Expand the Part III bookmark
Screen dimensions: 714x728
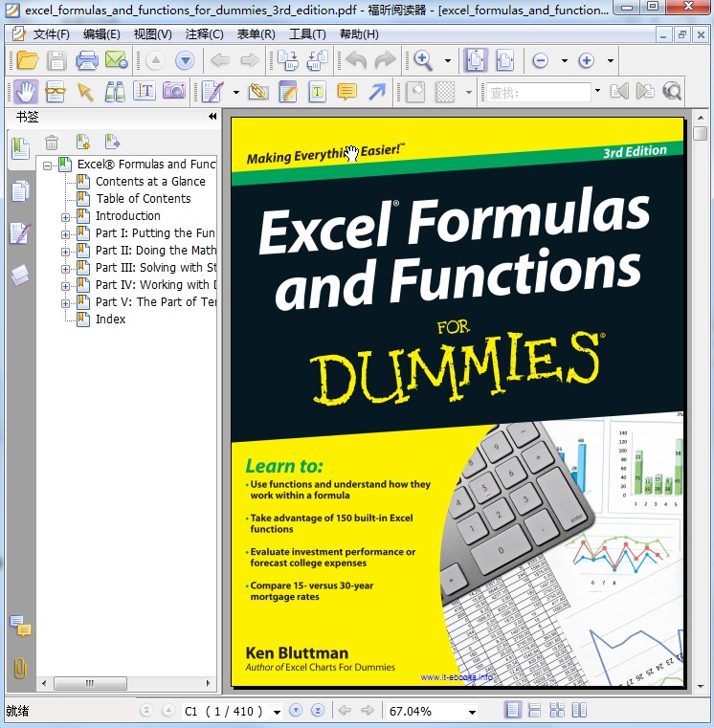coord(65,269)
